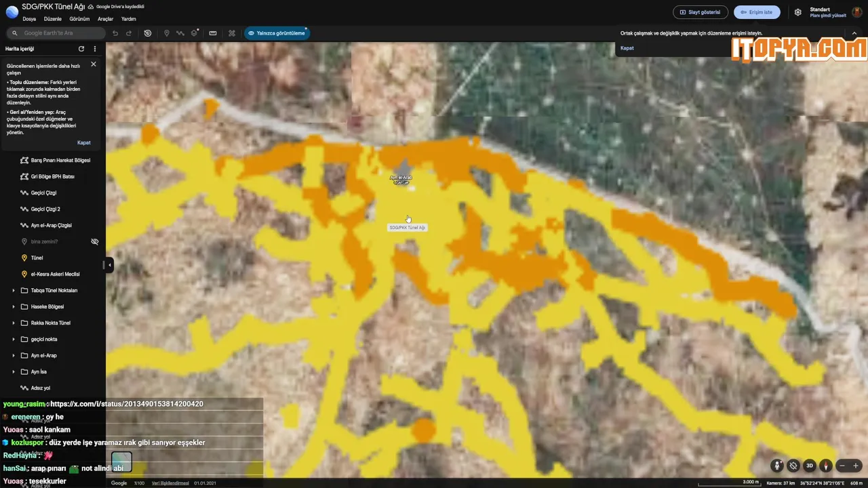This screenshot has height=488, width=868.
Task: Click Veri İlişkilendirmesi attribution link
Action: point(170,483)
